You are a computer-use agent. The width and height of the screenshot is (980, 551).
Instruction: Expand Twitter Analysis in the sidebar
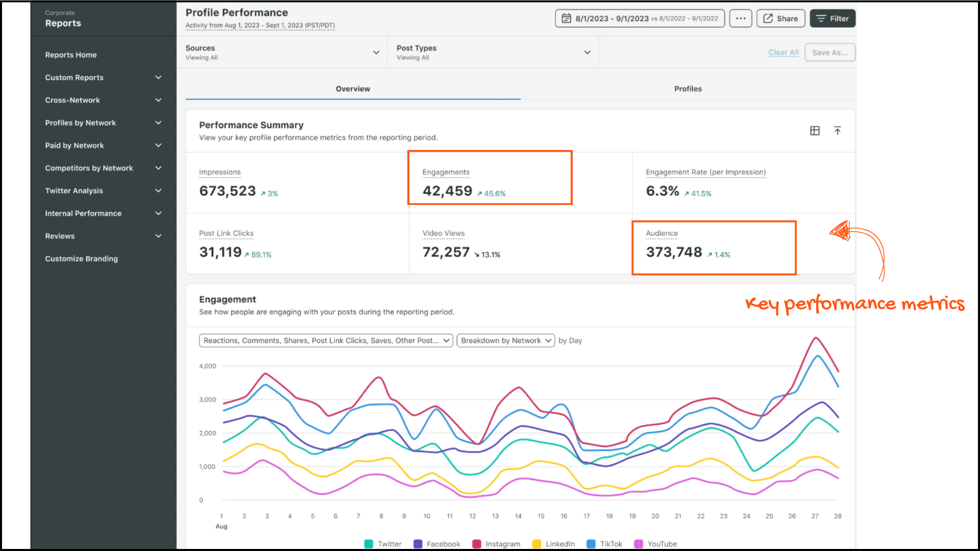pyautogui.click(x=103, y=191)
